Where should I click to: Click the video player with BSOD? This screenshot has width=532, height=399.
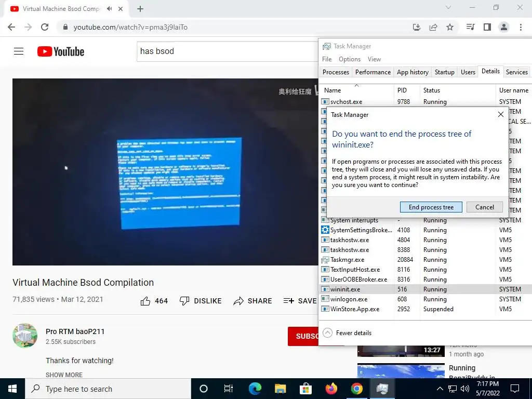click(x=165, y=171)
